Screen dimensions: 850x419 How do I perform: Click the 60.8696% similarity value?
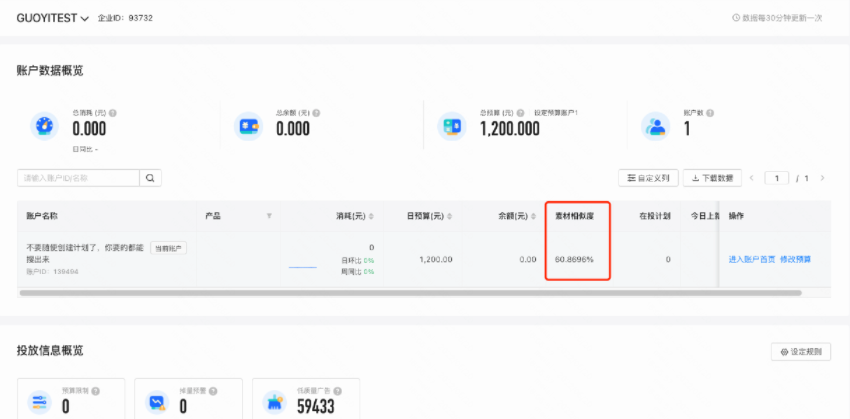tap(574, 259)
